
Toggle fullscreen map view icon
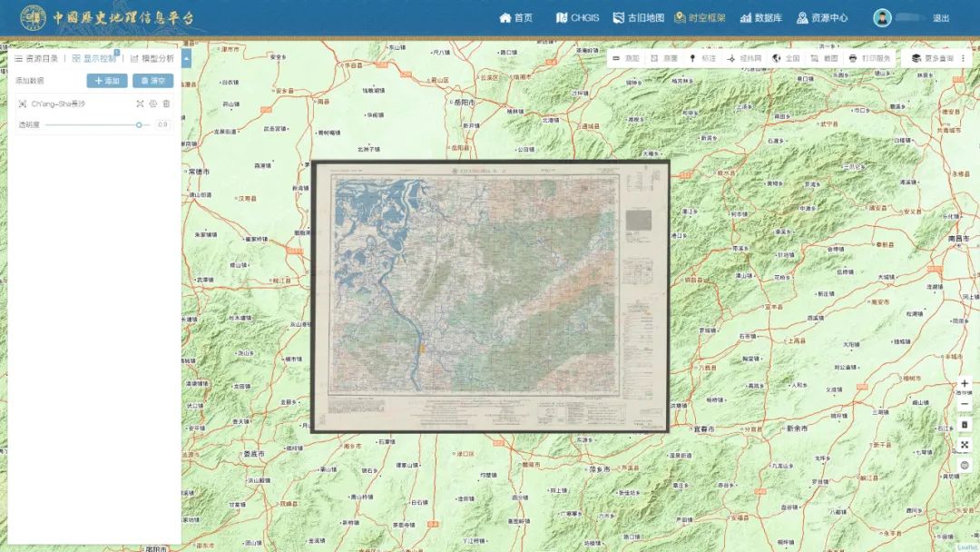pyautogui.click(x=965, y=445)
